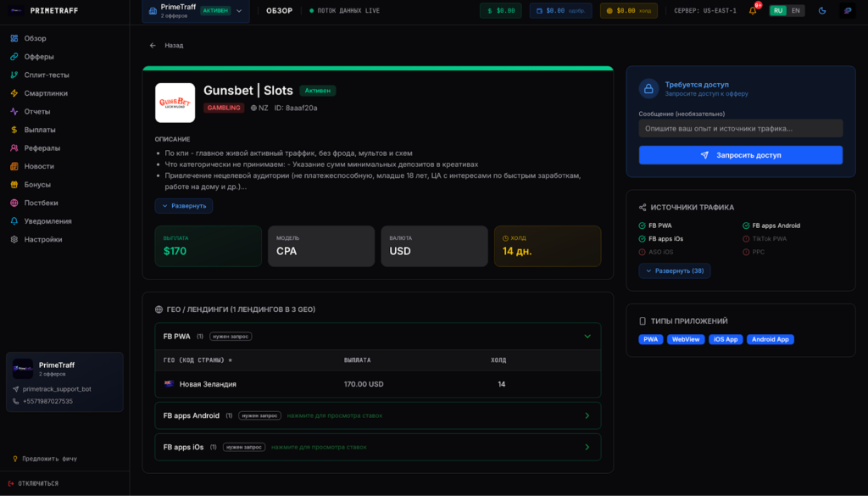Click the Бонусы gift icon
Viewport: 868px width, 496px height.
(x=14, y=184)
